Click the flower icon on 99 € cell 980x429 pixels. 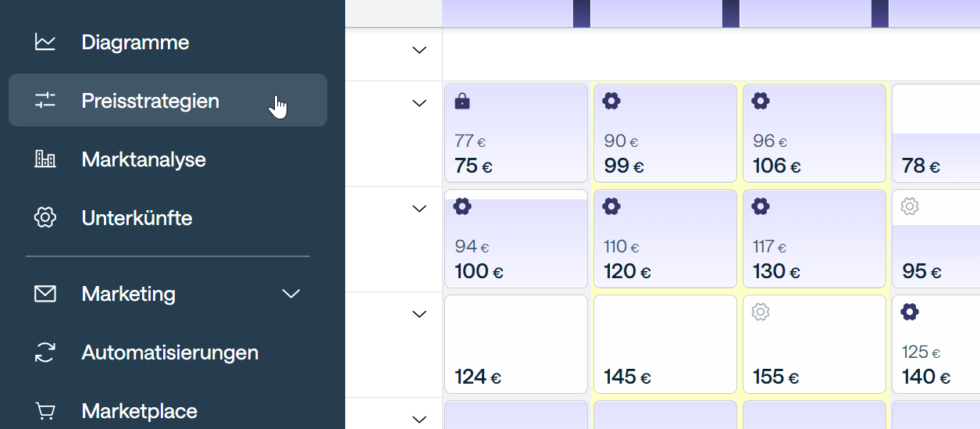[611, 101]
